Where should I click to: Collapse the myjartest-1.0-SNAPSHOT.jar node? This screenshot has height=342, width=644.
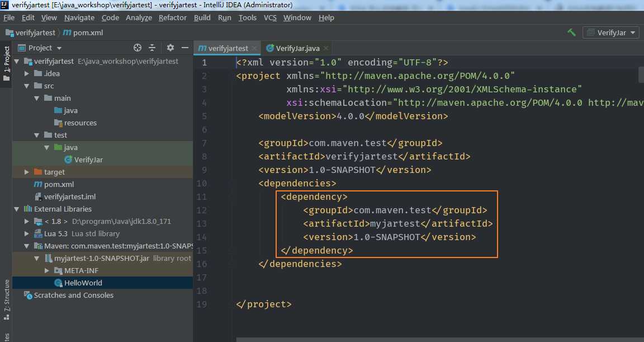pyautogui.click(x=36, y=259)
